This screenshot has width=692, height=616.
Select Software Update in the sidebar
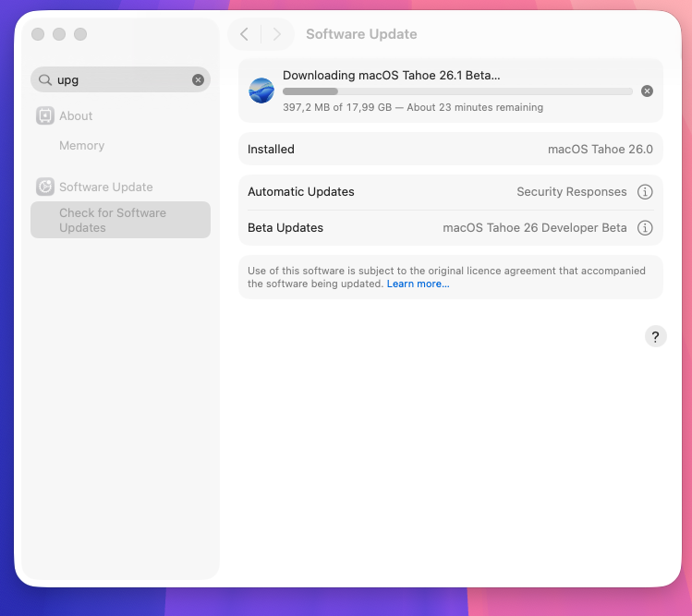tap(106, 187)
